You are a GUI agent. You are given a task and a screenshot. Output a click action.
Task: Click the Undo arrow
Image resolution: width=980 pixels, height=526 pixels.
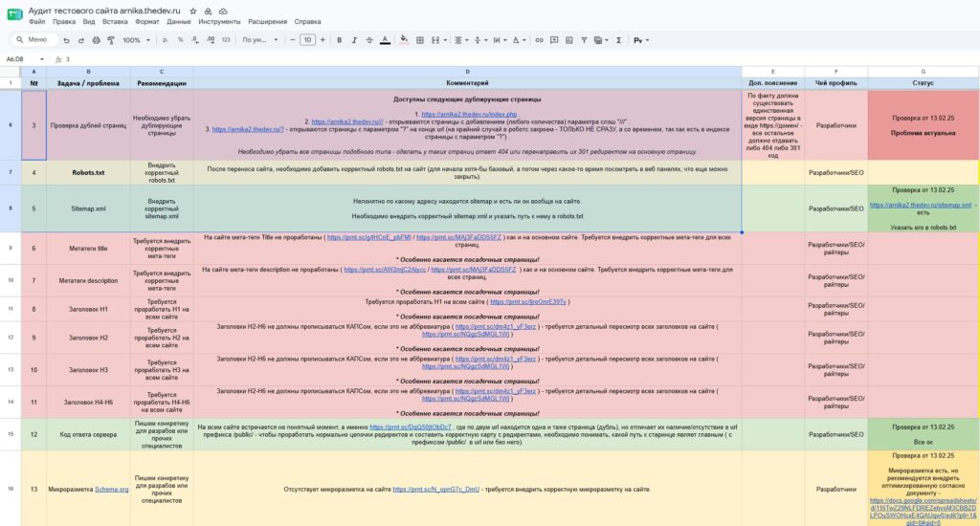click(x=66, y=40)
